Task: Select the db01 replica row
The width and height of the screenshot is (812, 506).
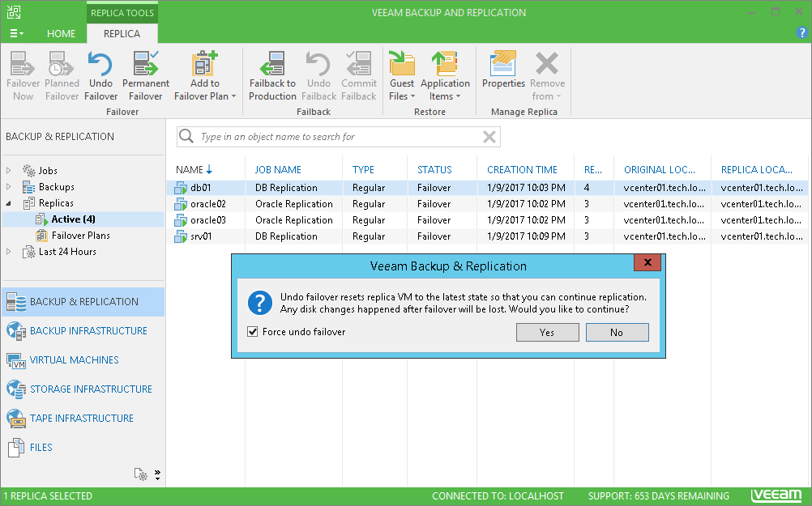Action: [x=487, y=187]
